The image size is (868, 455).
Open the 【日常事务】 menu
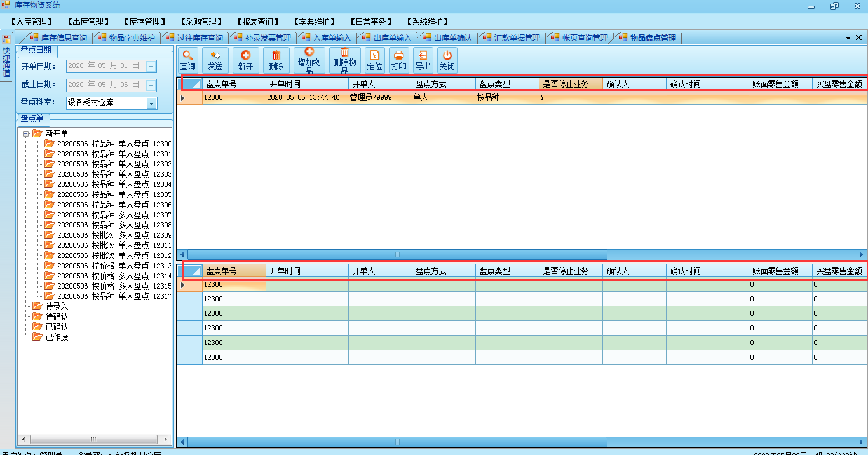coord(371,22)
